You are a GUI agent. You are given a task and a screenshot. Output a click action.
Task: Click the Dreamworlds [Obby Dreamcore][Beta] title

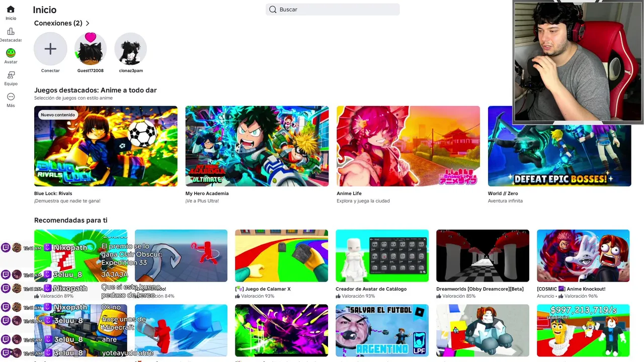[479, 289]
